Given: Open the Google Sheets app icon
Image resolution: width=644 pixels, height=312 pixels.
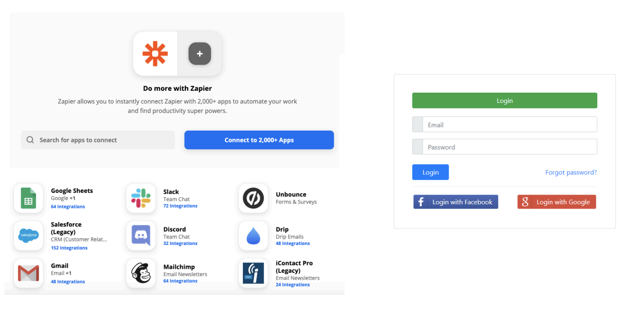Looking at the screenshot, I should 28,198.
